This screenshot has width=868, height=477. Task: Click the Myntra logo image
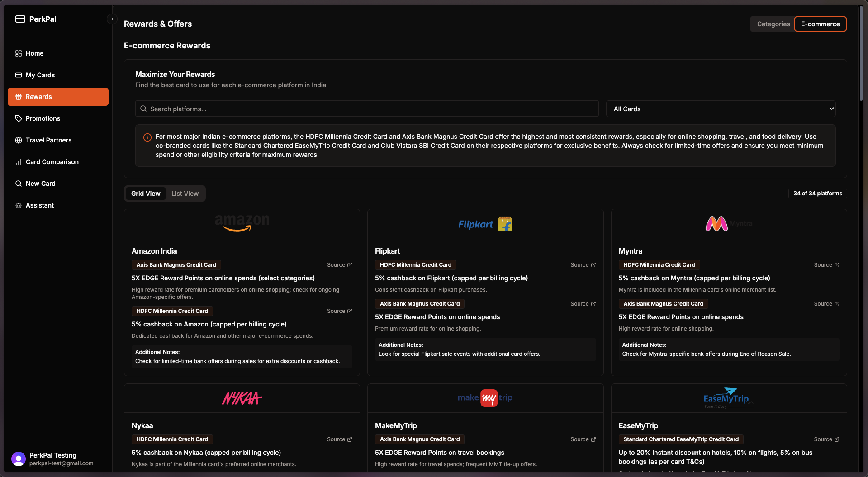click(x=729, y=224)
